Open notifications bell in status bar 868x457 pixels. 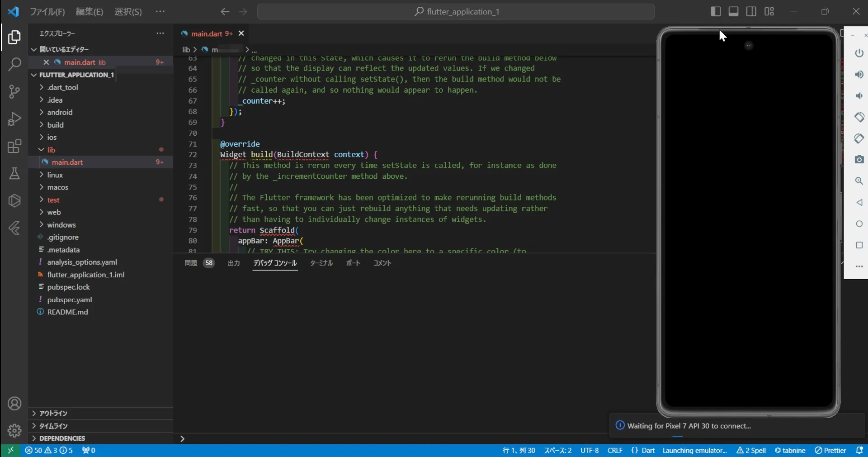(x=859, y=450)
